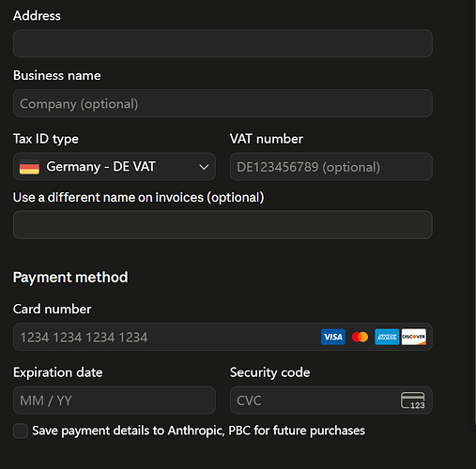This screenshot has height=469, width=476.
Task: Click the Germany - DE VAT text
Action: [x=100, y=167]
